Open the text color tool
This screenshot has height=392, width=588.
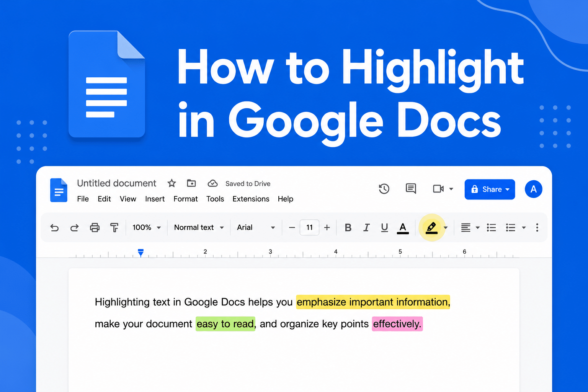pos(403,228)
